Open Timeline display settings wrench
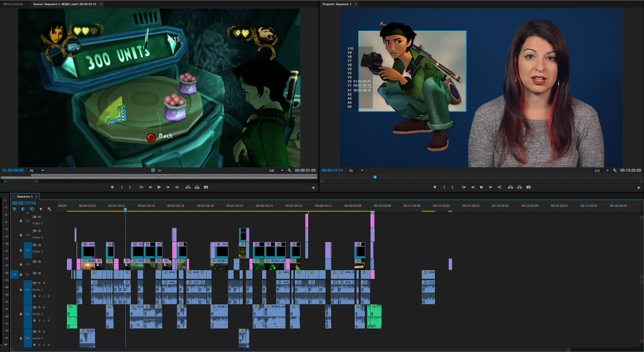644x352 pixels. tap(49, 209)
